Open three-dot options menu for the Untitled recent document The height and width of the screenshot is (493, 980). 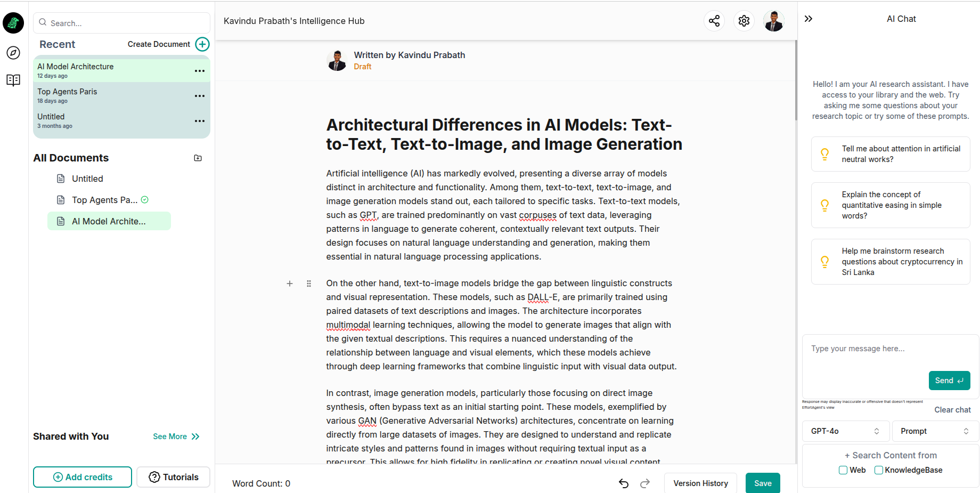pos(200,121)
